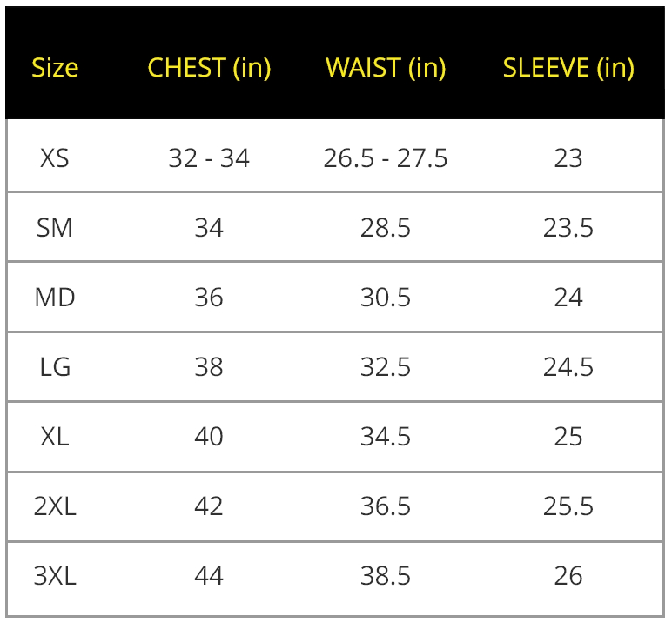This screenshot has height=623, width=672.
Task: Click the CHEST (in) column header
Action: pos(209,68)
